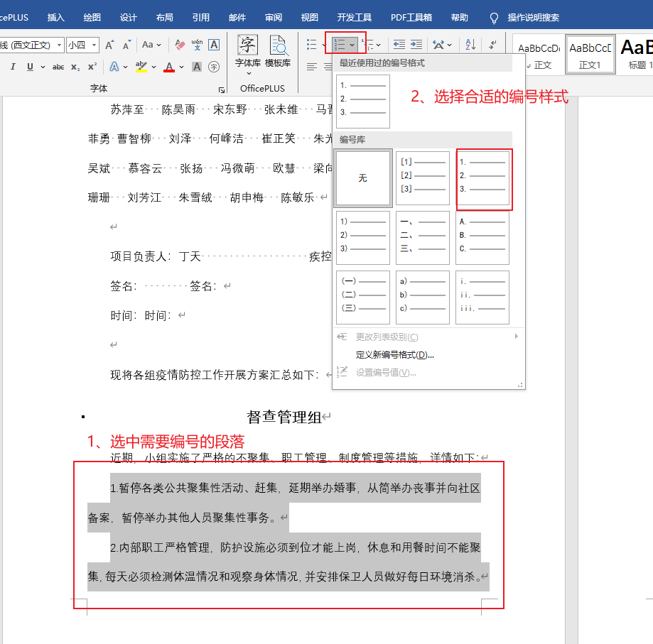Select the a) b) c) numbering format

(423, 298)
